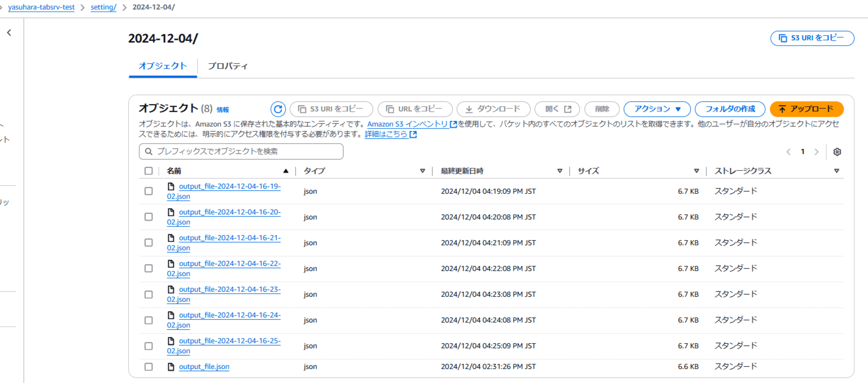Click S3 URI をコピー button at top right
The height and width of the screenshot is (383, 868).
coord(812,38)
